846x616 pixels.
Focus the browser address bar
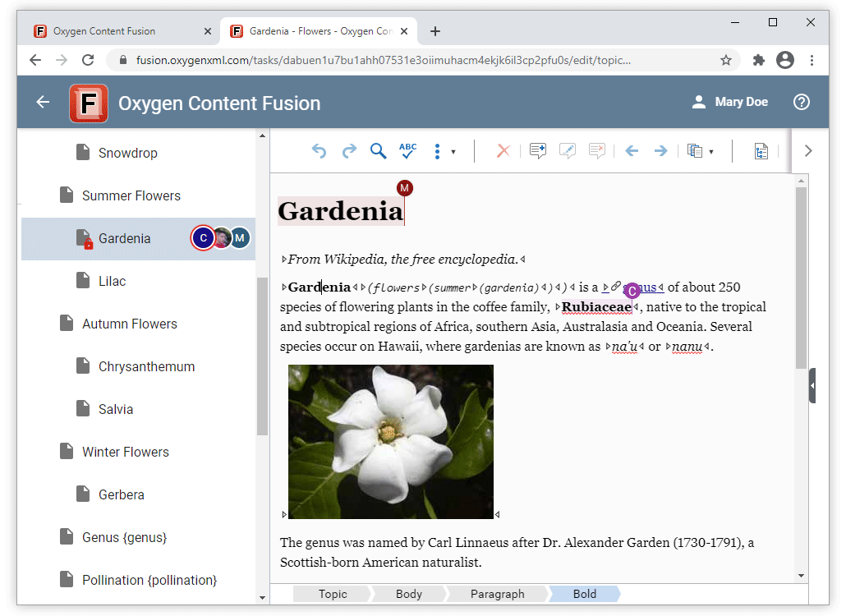point(383,61)
